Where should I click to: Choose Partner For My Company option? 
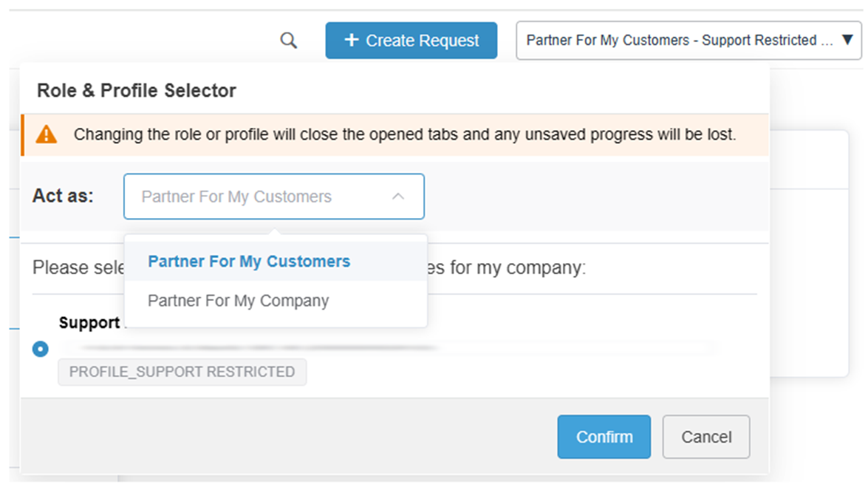click(x=238, y=301)
